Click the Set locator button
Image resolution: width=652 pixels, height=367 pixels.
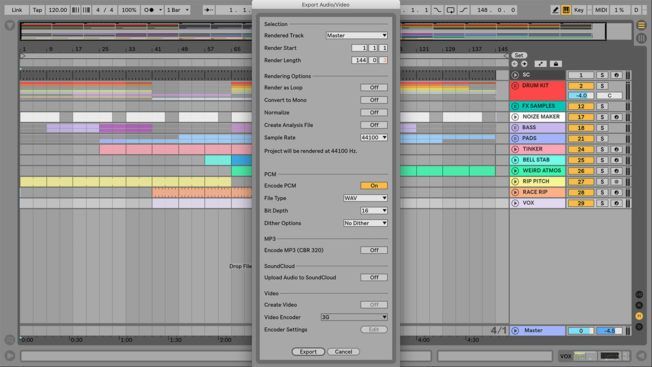[519, 55]
